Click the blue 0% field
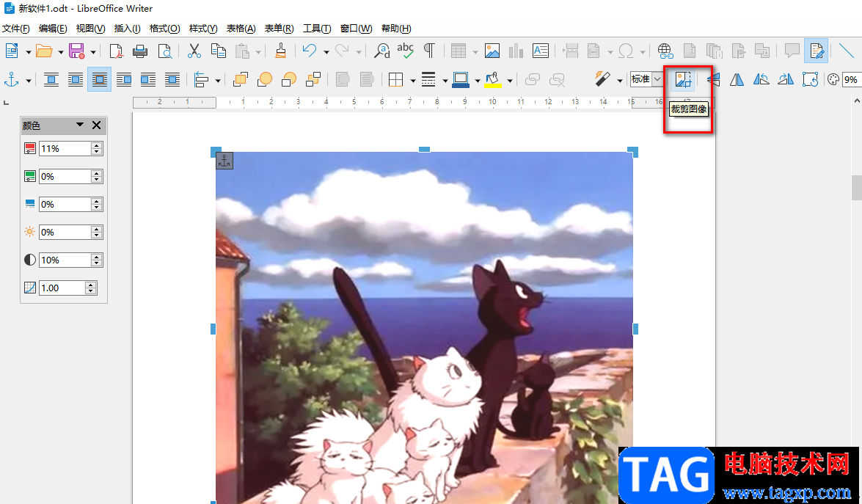The height and width of the screenshot is (504, 862). (x=65, y=204)
